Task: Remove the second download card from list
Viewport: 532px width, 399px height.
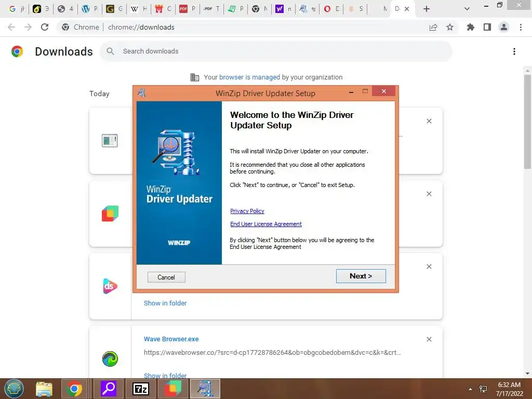Action: [429, 194]
